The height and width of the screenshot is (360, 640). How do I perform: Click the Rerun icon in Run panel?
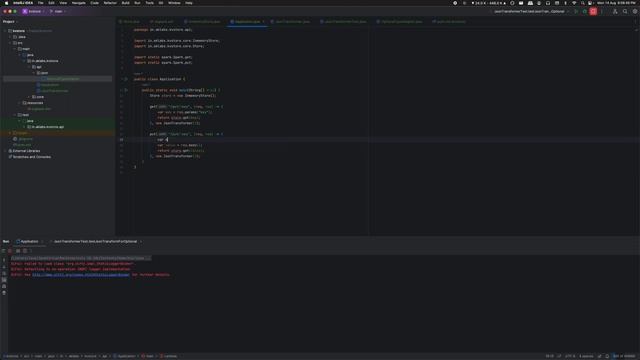click(4, 251)
